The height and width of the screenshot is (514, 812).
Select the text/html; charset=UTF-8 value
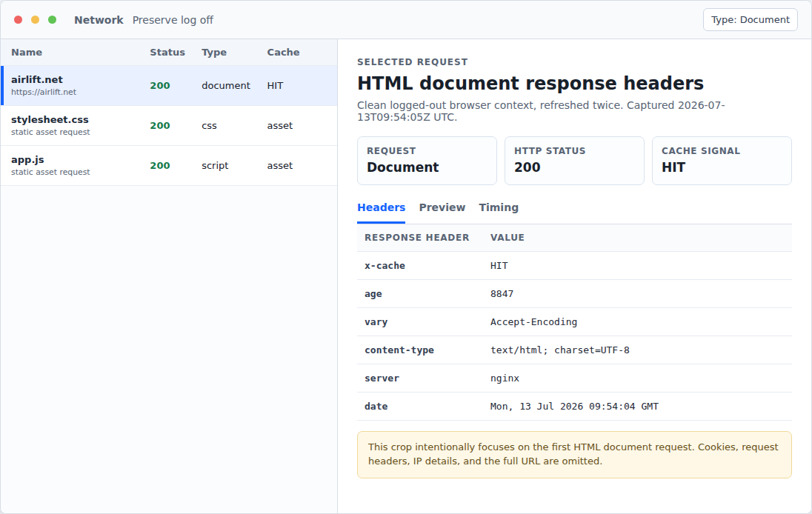click(560, 350)
